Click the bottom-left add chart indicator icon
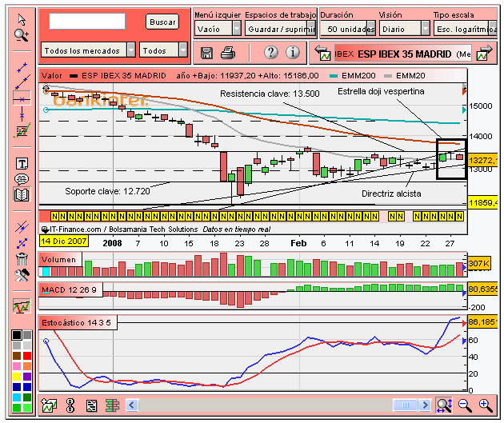This screenshot has width=504, height=423. 49,405
